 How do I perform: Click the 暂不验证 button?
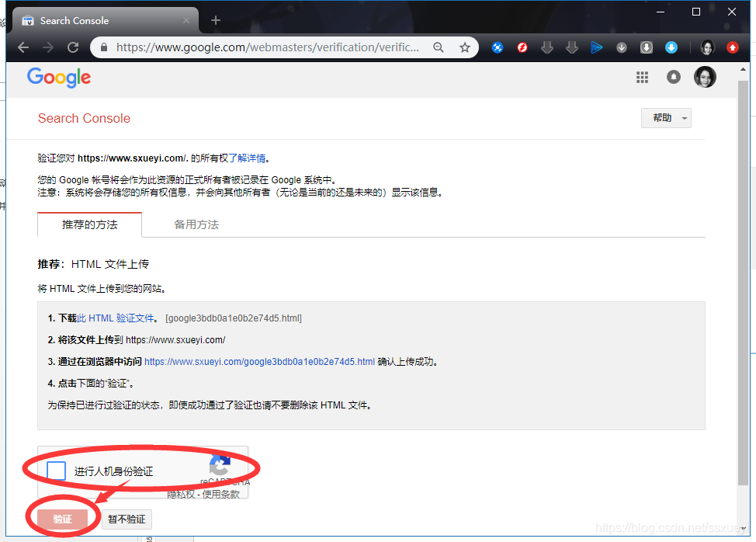click(127, 519)
